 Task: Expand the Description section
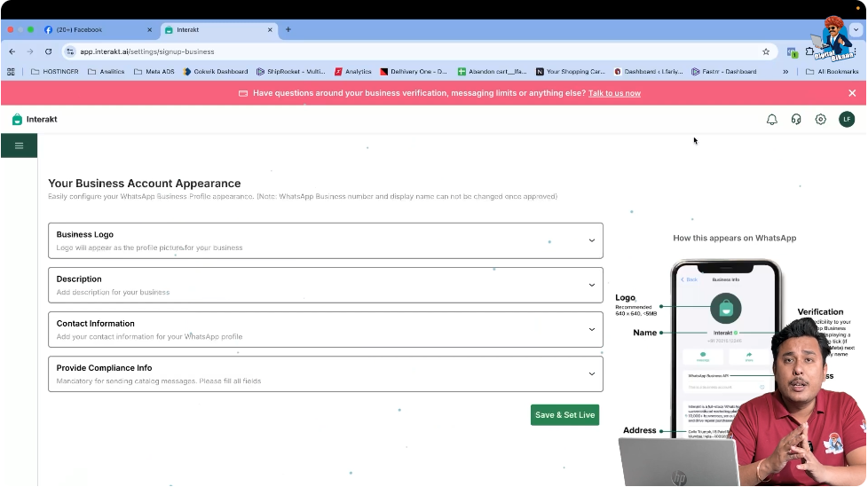coord(326,285)
